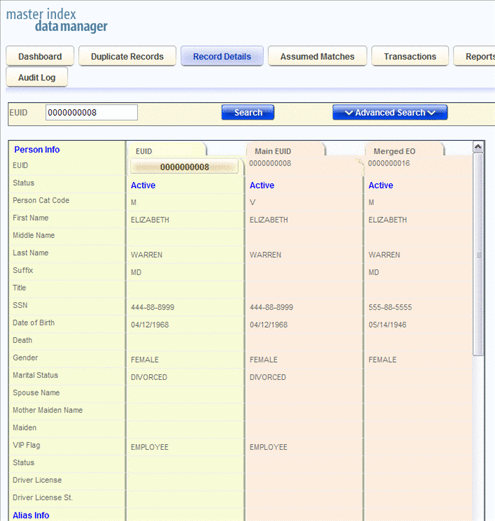Click ELIZABETH first name in EUID column
Screen dimensions: 495x521
[x=150, y=220]
